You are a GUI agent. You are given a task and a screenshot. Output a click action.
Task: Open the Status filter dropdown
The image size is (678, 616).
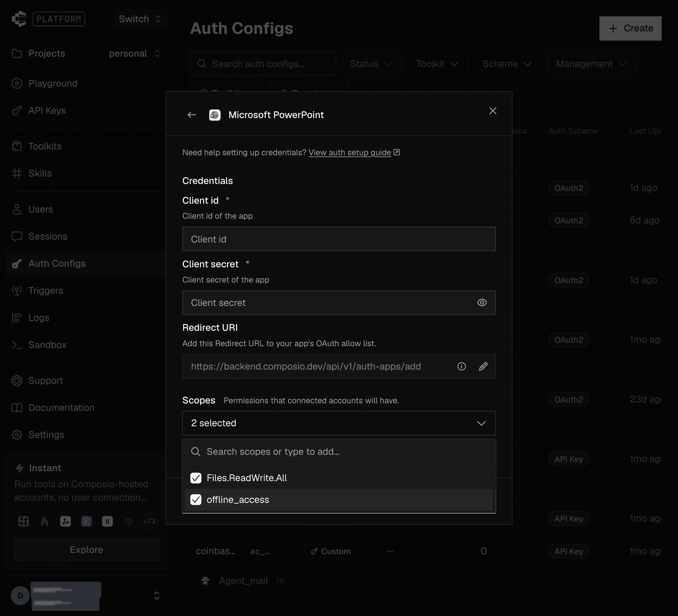(x=371, y=63)
